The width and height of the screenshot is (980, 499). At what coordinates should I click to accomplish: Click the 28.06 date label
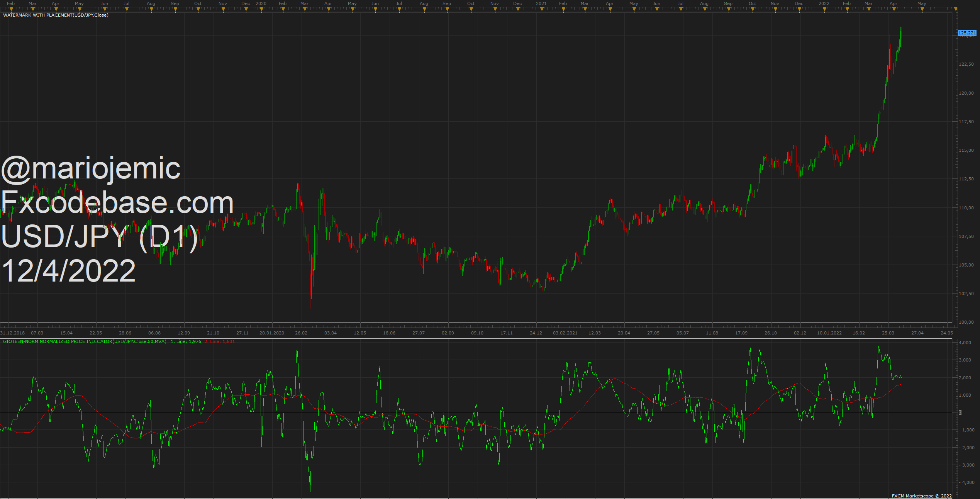pos(125,333)
